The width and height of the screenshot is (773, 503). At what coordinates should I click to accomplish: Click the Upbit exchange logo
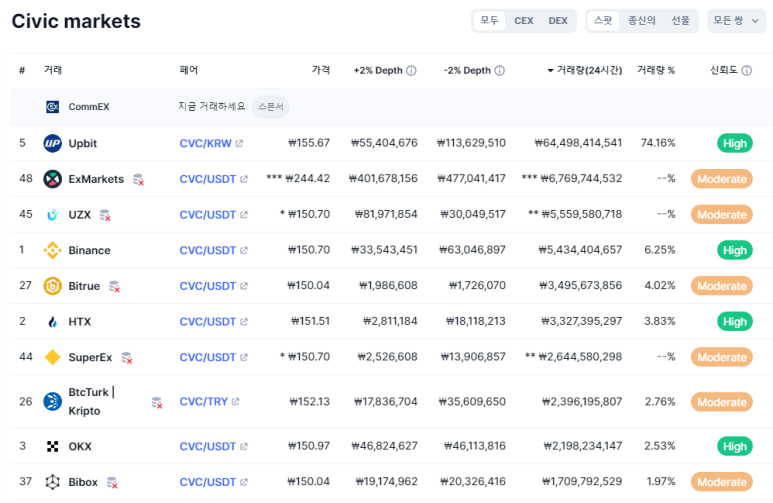53,144
